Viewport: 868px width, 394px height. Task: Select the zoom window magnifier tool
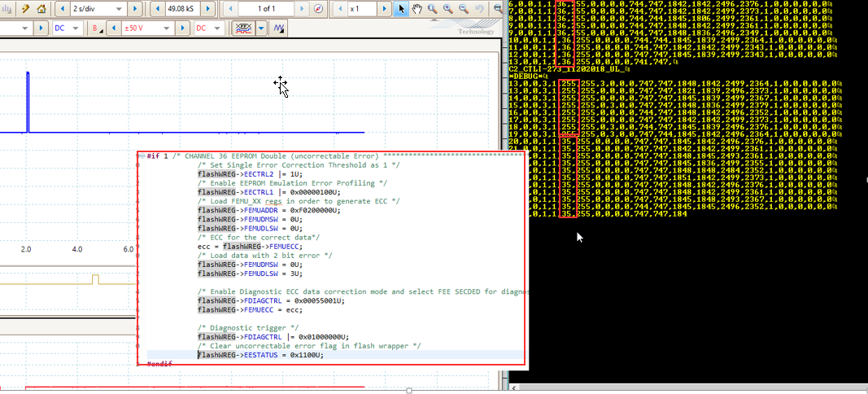432,8
